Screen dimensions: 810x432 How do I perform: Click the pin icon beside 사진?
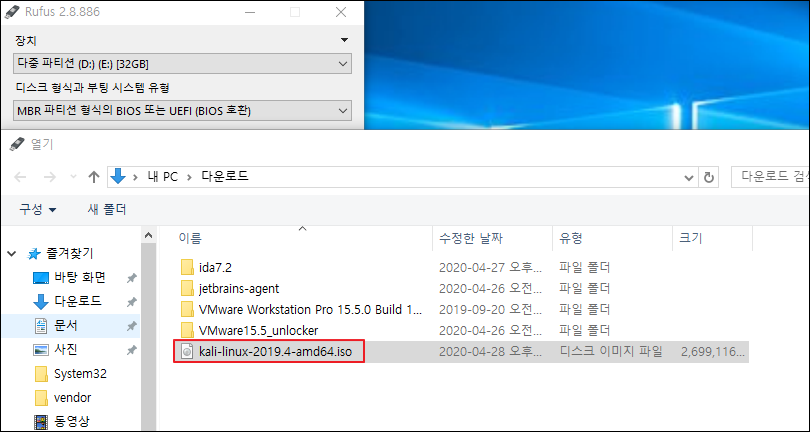[x=131, y=350]
